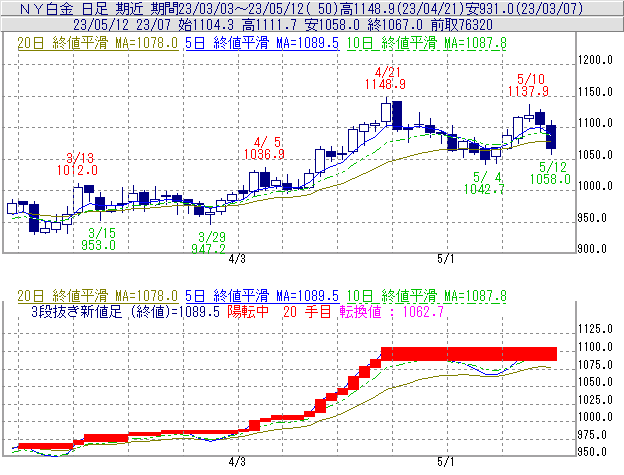Viewport: 624px width, 475px height.
Task: Click 終1067.0 closing price in header
Action: 395,25
